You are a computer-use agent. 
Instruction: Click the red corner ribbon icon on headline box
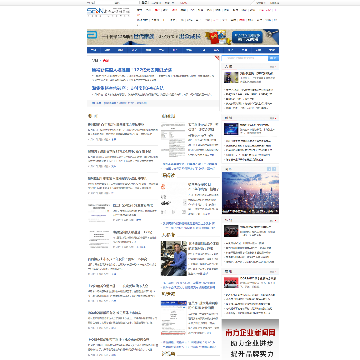(x=217, y=58)
